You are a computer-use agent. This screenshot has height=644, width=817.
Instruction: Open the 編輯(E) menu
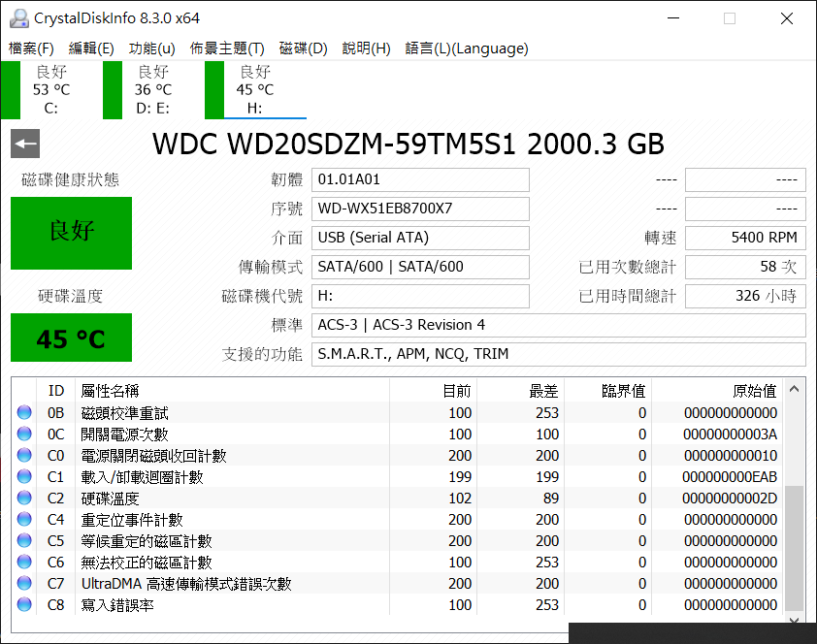(91, 48)
